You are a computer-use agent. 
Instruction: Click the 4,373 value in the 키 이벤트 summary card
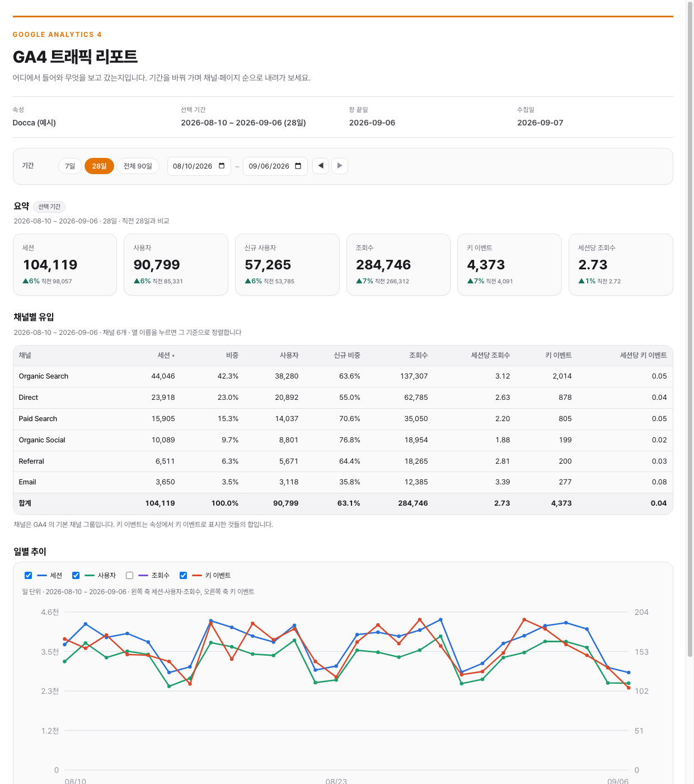point(486,265)
